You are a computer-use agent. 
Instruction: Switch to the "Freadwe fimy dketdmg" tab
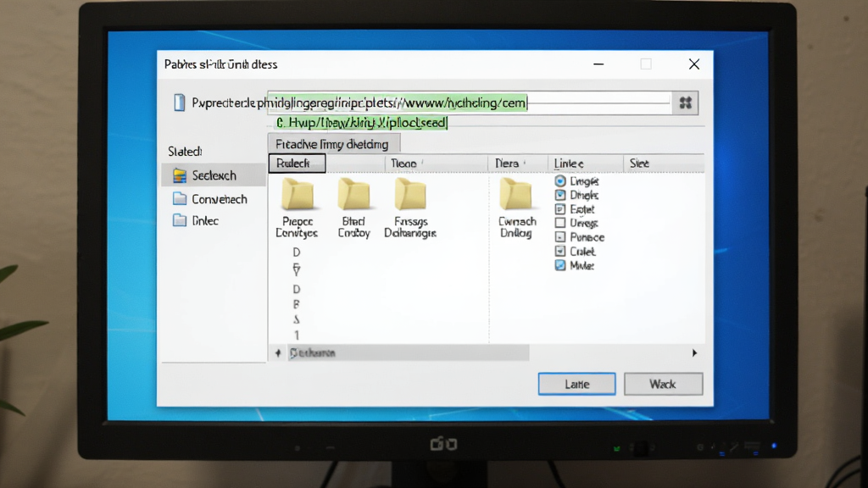click(333, 144)
